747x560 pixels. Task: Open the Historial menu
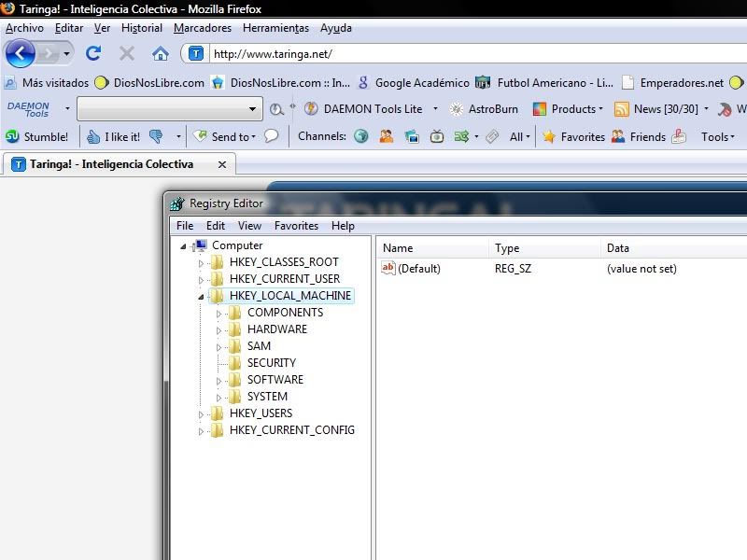142,28
